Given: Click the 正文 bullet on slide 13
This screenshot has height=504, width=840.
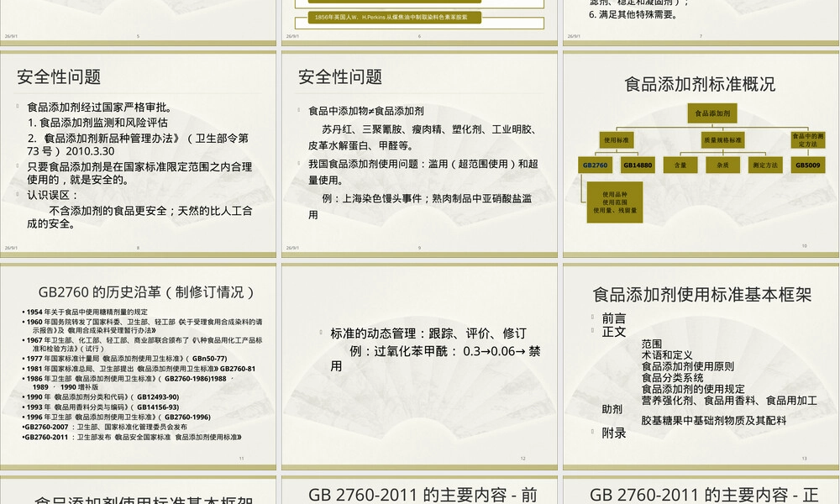Looking at the screenshot, I should coord(613,332).
